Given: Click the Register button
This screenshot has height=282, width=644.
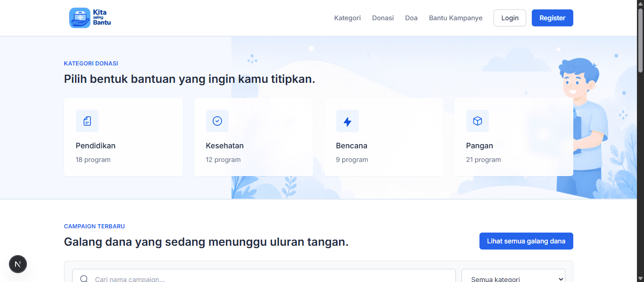Looking at the screenshot, I should 553,18.
